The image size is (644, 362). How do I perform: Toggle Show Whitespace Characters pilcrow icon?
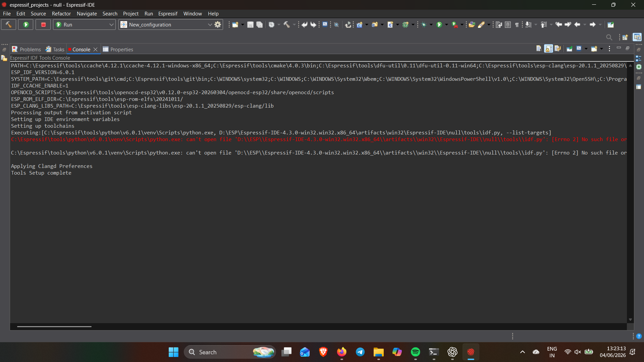(x=517, y=24)
